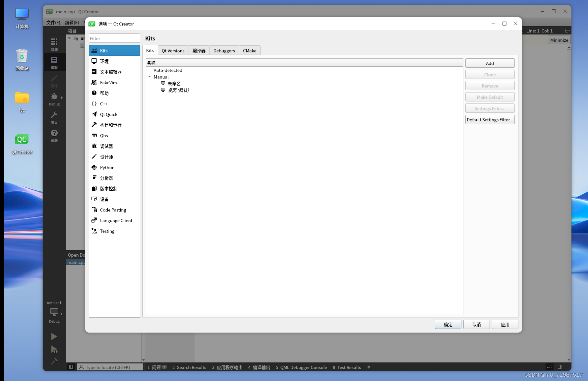
Task: Open the 环境 settings category
Action: 114,61
